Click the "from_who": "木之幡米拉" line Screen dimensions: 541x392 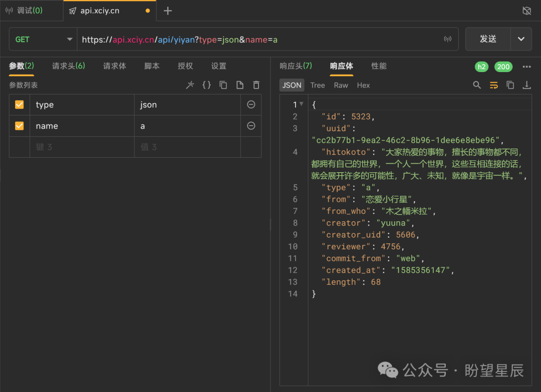click(x=379, y=211)
